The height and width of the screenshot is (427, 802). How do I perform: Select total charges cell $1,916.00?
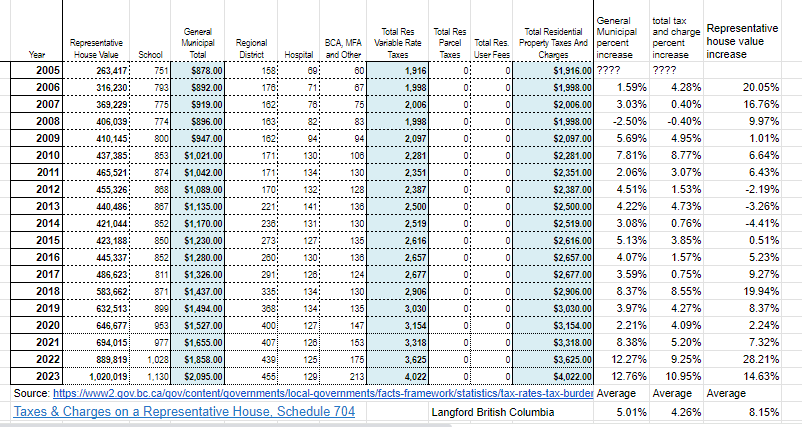(553, 71)
